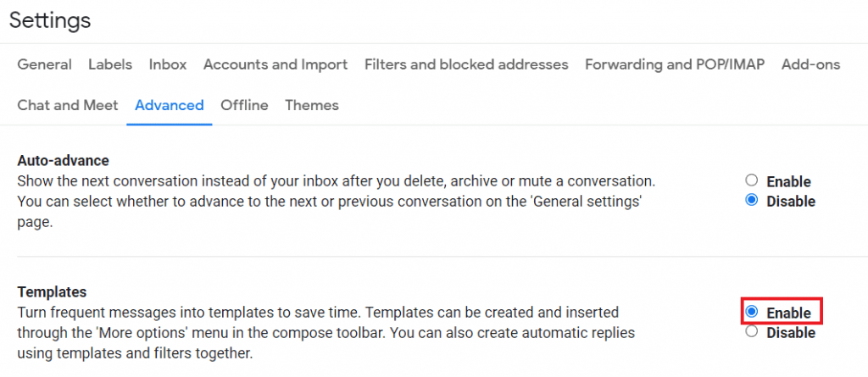Viewport: 868px width, 377px height.
Task: Open the Chat and Meet tab
Action: coord(68,105)
